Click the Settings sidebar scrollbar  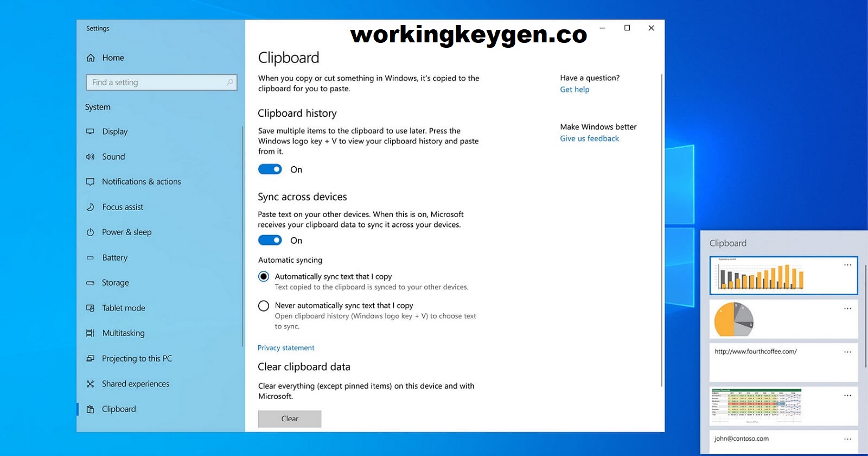[x=242, y=236]
